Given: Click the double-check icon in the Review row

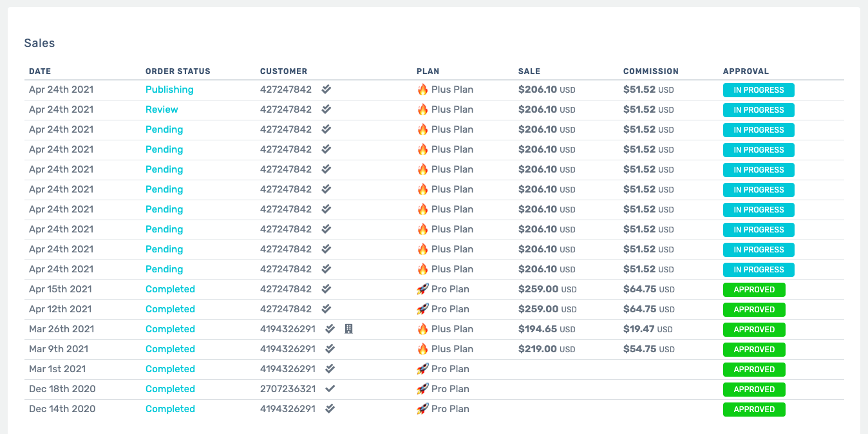Looking at the screenshot, I should click(x=326, y=109).
